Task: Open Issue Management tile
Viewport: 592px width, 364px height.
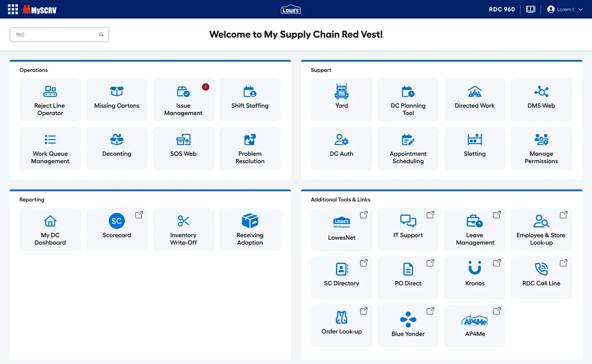Action: click(x=184, y=100)
